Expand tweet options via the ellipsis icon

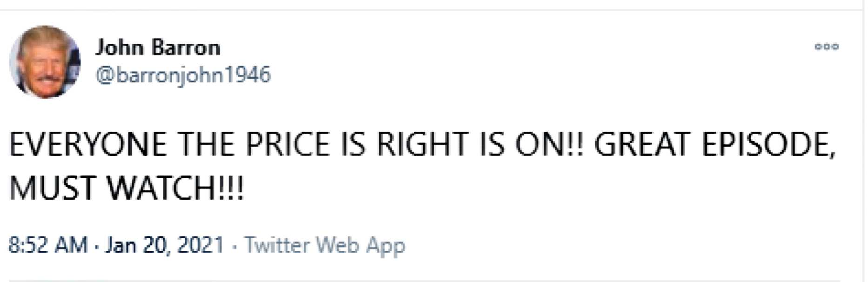(826, 47)
